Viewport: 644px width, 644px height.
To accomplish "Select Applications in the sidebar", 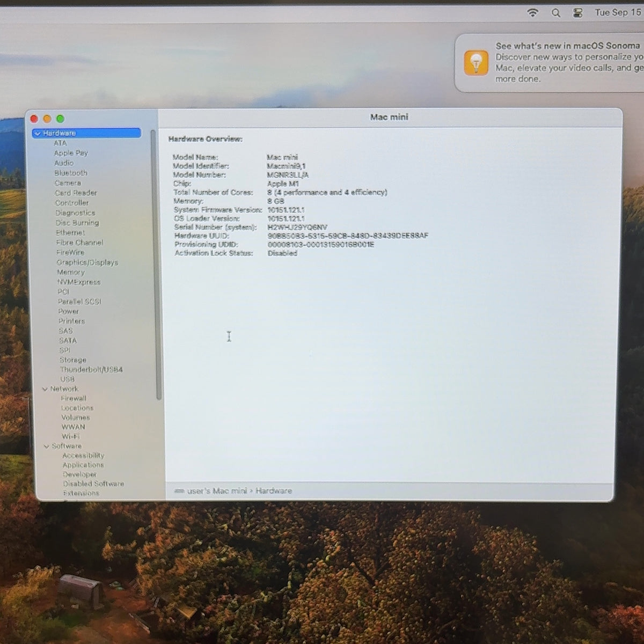I will pyautogui.click(x=83, y=465).
